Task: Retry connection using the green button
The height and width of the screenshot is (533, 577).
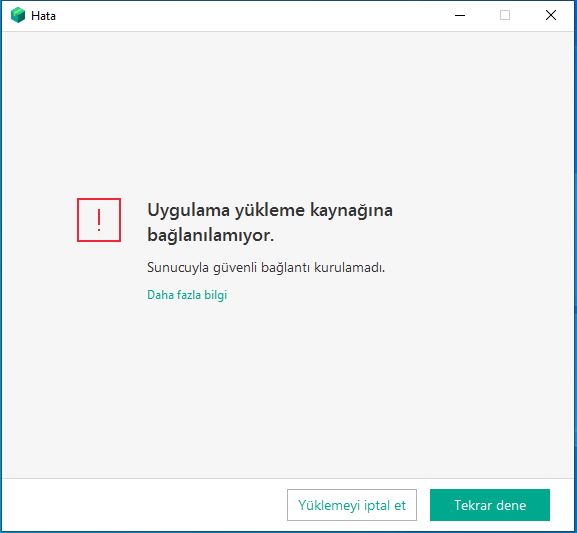Action: tap(490, 505)
